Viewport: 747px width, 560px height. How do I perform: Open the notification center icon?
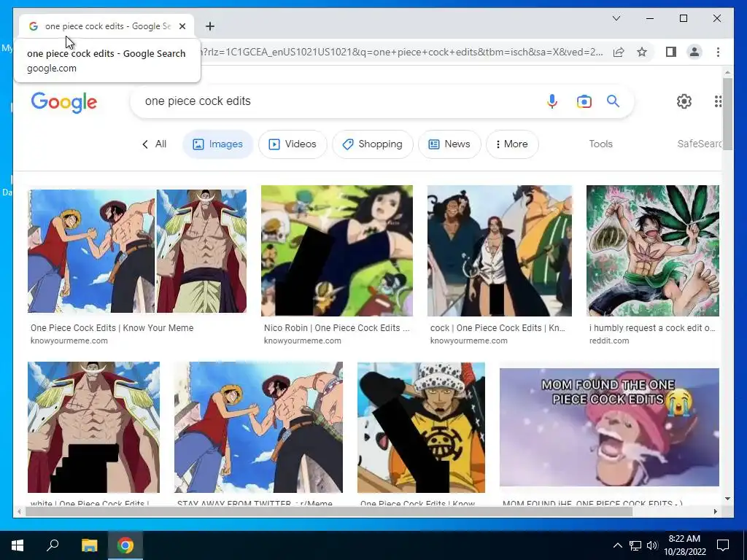(723, 545)
